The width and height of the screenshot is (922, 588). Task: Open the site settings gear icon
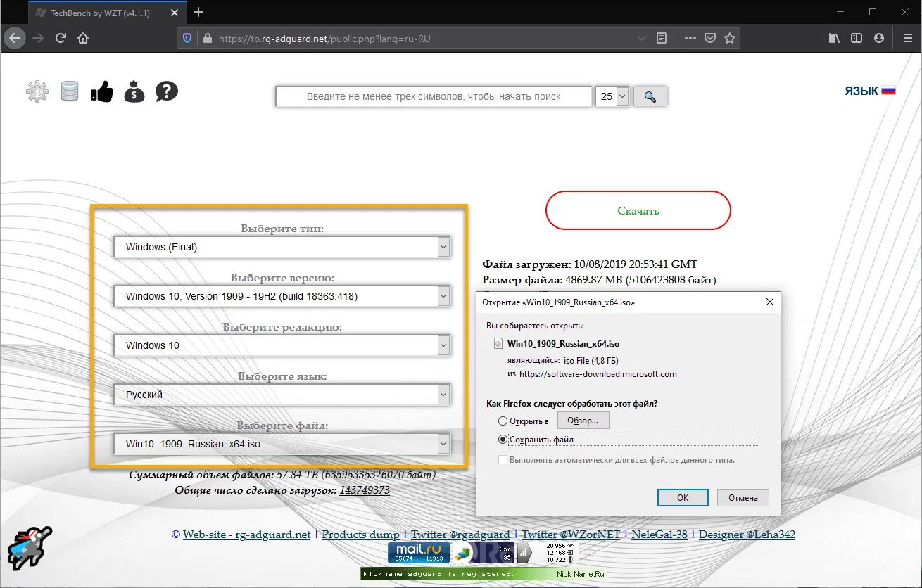pos(37,91)
